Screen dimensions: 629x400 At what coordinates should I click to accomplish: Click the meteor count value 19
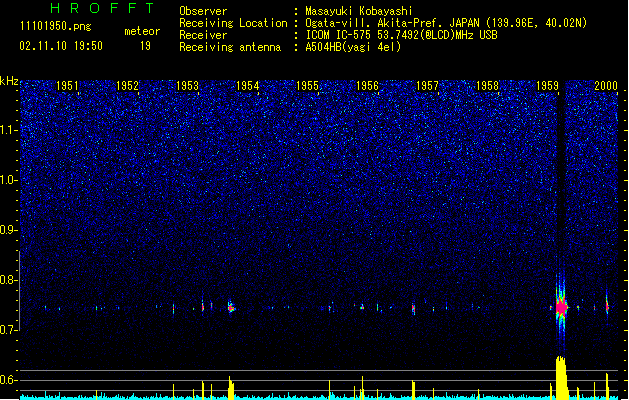[x=145, y=46]
